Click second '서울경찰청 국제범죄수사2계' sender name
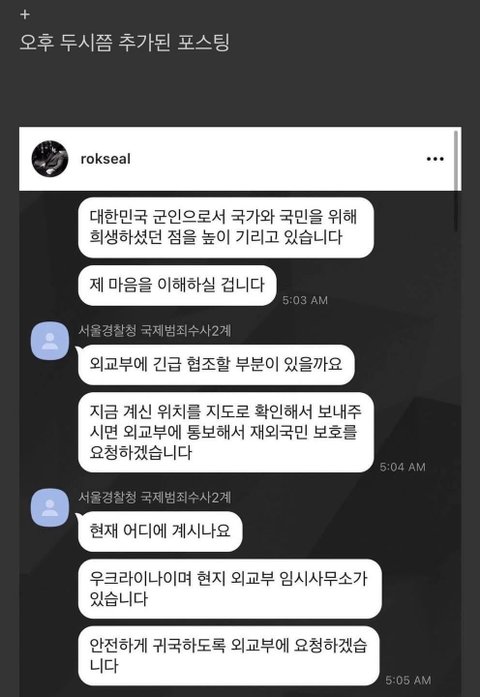This screenshot has width=480, height=697. coord(155,497)
